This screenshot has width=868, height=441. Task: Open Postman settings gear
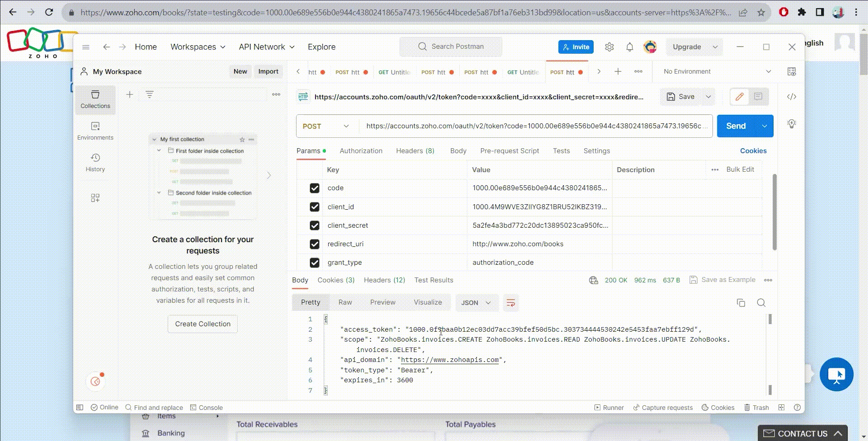click(609, 47)
